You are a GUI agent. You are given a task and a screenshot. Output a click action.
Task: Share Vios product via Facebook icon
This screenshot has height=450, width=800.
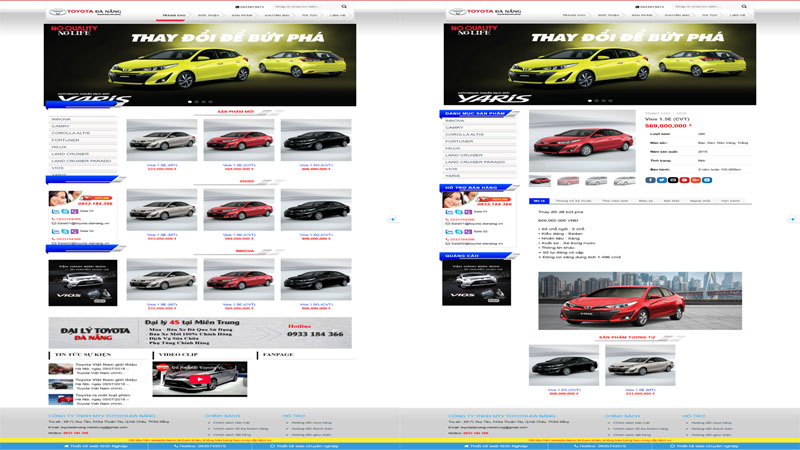[x=650, y=180]
